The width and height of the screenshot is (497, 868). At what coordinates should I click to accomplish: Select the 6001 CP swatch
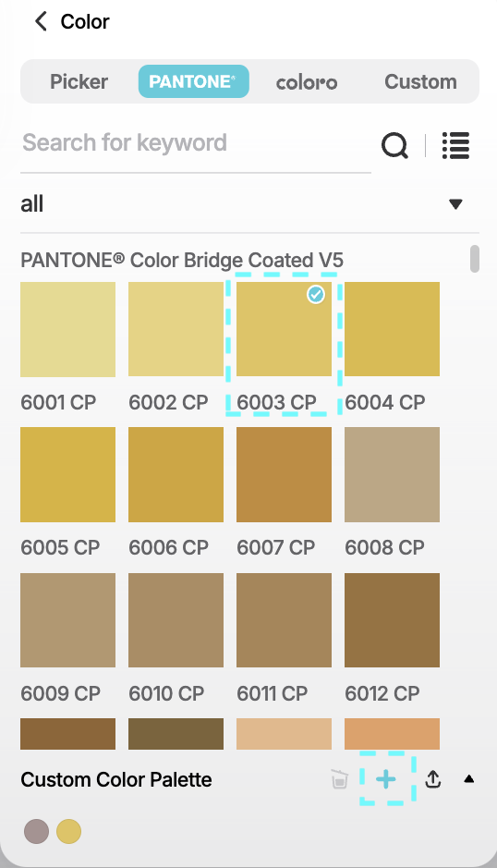pos(68,329)
